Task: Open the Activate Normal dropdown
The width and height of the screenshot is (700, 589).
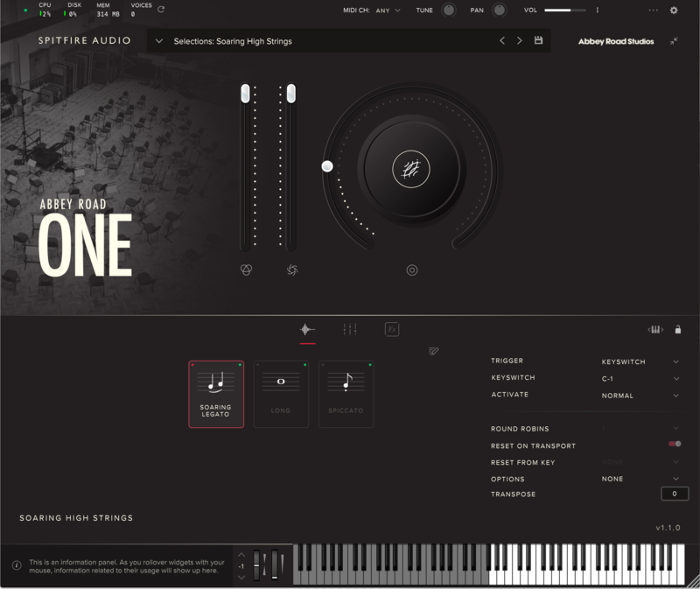Action: click(640, 396)
